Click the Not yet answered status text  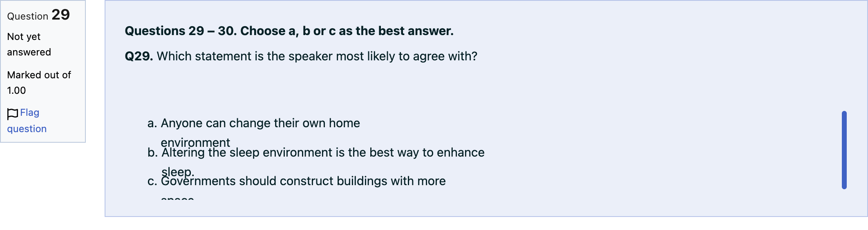29,44
